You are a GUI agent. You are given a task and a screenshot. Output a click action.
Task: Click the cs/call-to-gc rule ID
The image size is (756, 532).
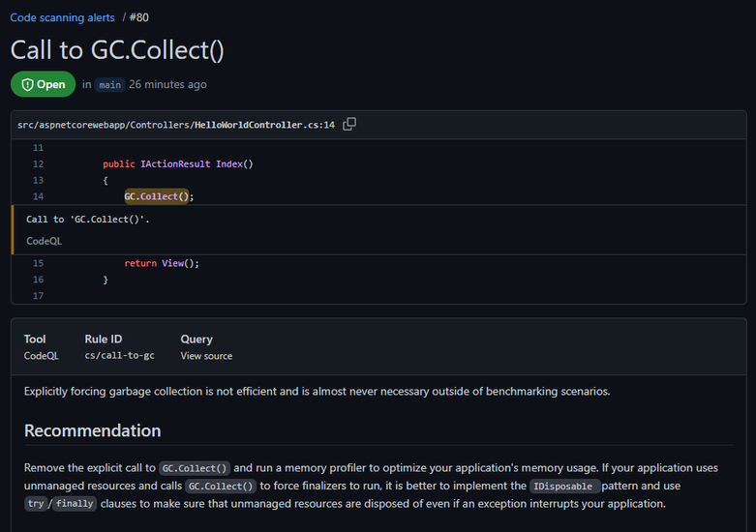(117, 356)
